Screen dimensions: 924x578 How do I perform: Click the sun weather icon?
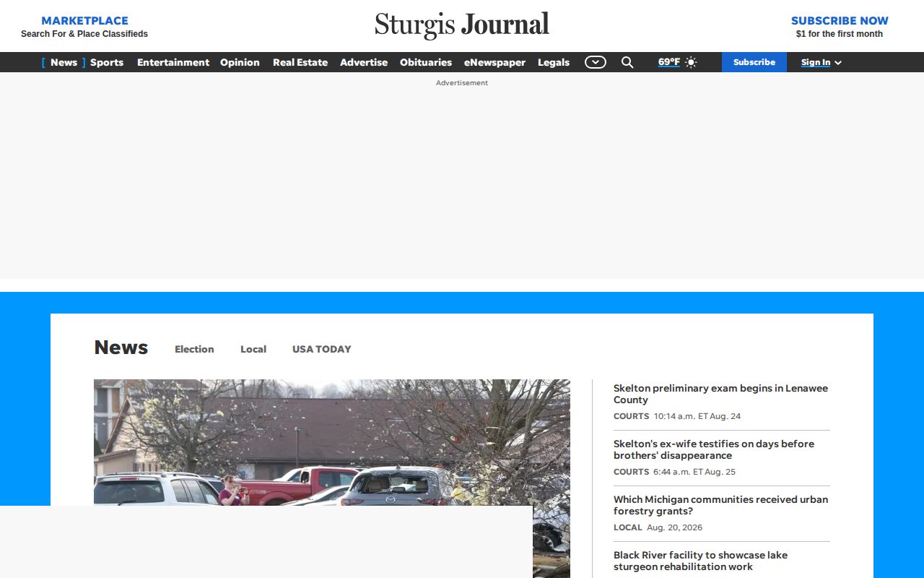691,62
